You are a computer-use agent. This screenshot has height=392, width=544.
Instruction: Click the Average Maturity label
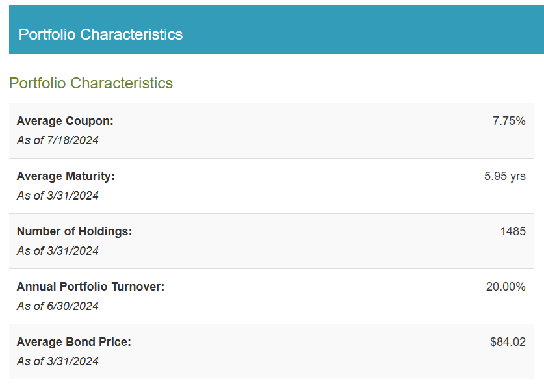tap(66, 176)
